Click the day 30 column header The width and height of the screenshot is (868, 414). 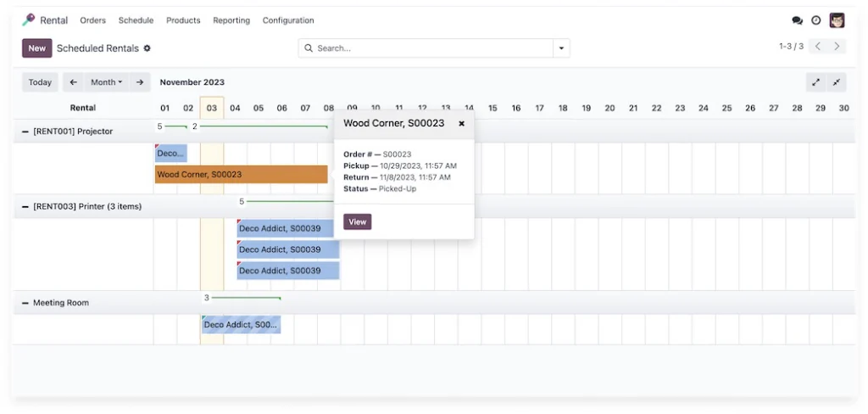pyautogui.click(x=843, y=108)
